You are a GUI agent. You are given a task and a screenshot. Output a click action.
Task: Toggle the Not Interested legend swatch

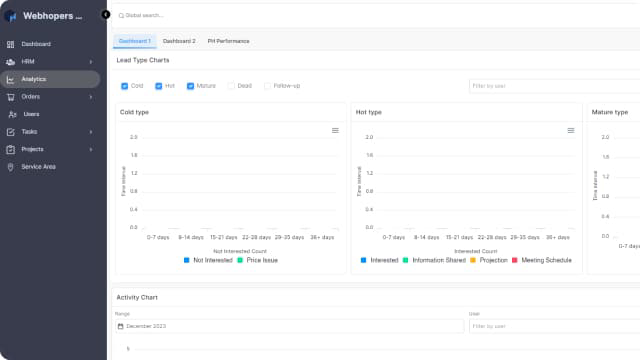[x=187, y=260]
